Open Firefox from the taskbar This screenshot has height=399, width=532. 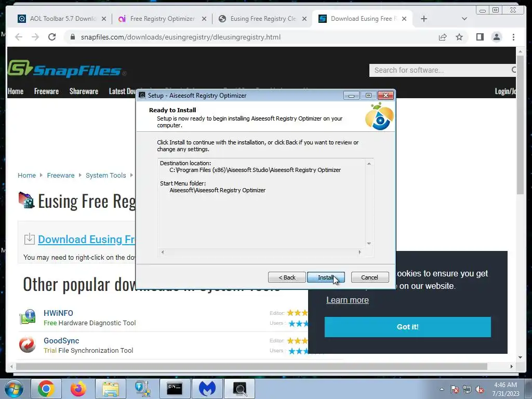coord(78,389)
